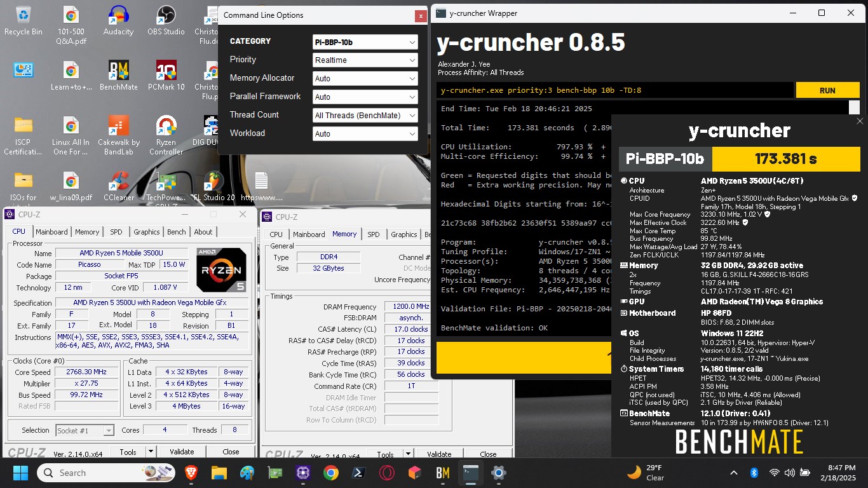Click Close button in the left CPU-Z window
The height and width of the screenshot is (488, 868).
pyautogui.click(x=231, y=452)
